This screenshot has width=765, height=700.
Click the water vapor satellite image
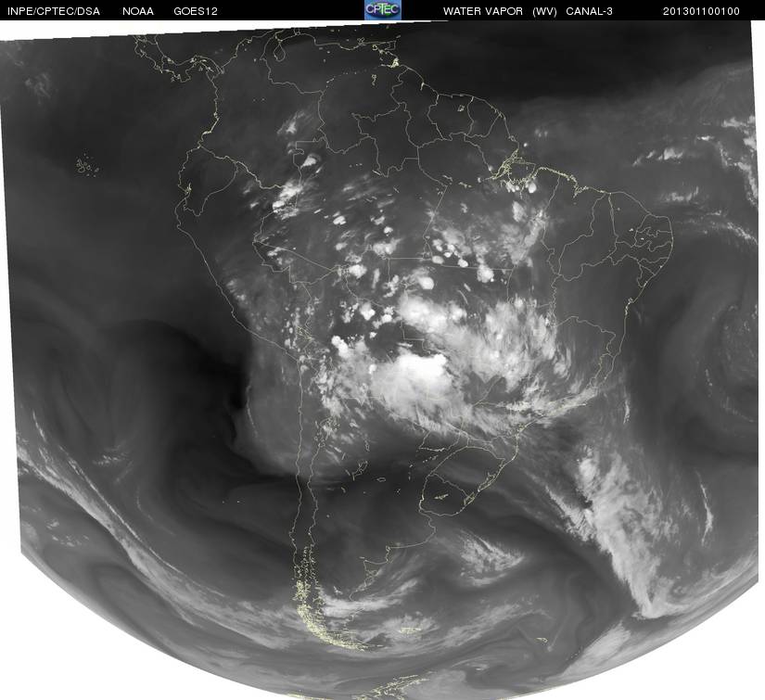382,360
